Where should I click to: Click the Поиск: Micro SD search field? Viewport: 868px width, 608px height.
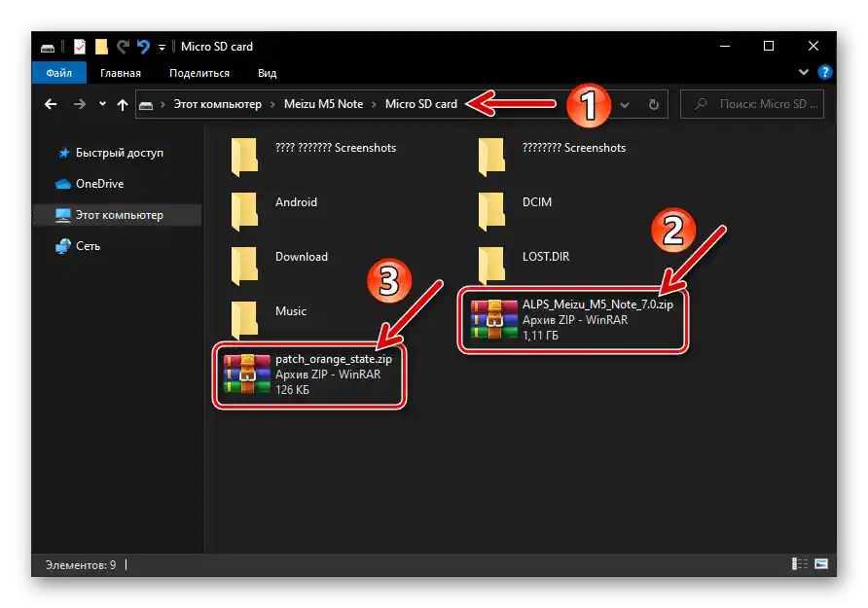[752, 104]
